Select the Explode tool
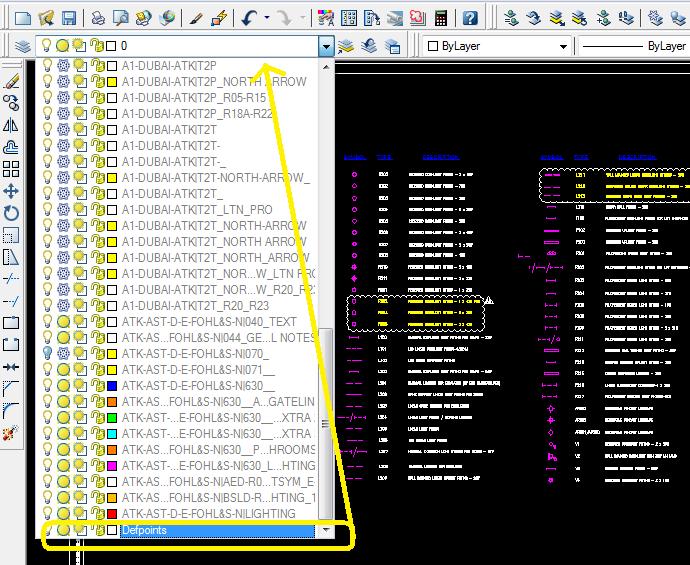This screenshot has width=690, height=565. pyautogui.click(x=11, y=433)
